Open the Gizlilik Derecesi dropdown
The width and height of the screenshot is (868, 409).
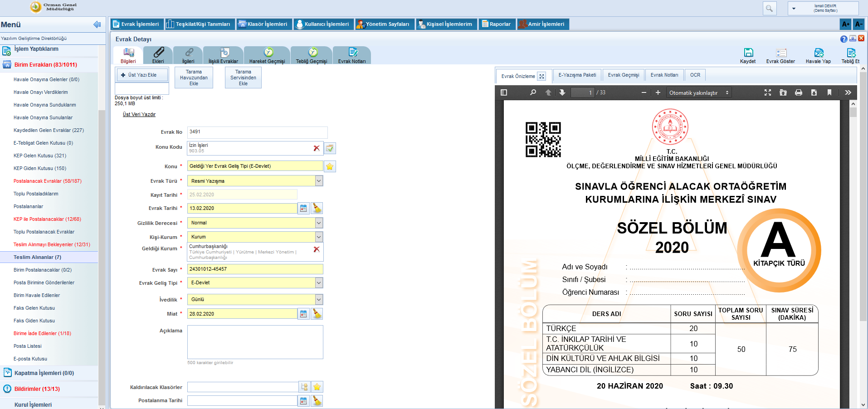(x=319, y=223)
